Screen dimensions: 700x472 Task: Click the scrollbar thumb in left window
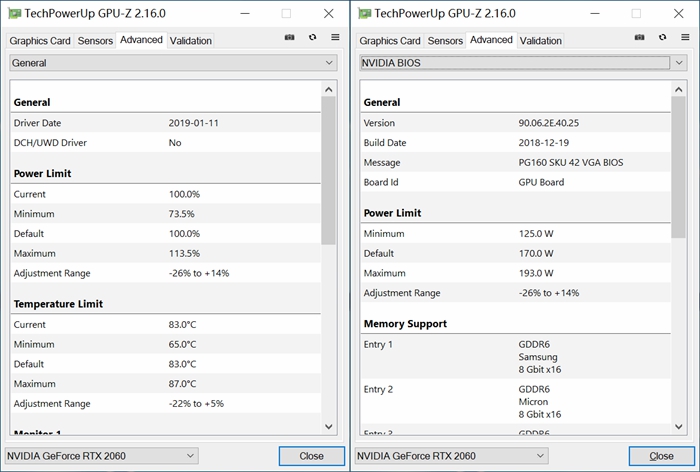(328, 170)
